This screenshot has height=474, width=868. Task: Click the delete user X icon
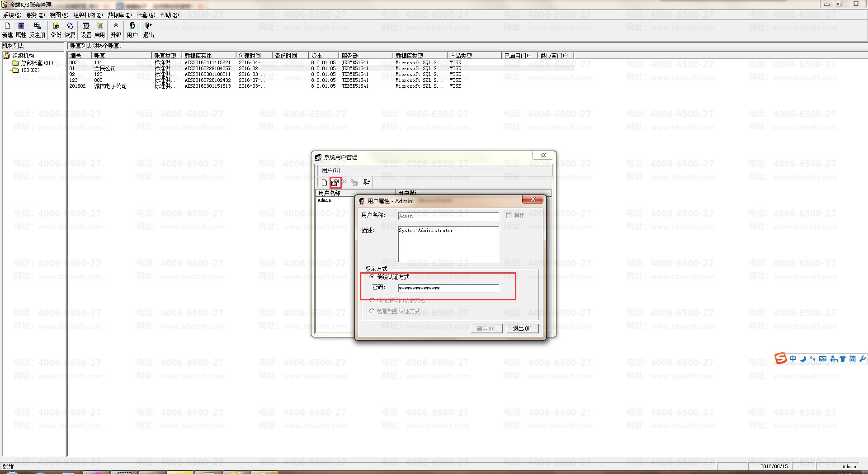(344, 182)
